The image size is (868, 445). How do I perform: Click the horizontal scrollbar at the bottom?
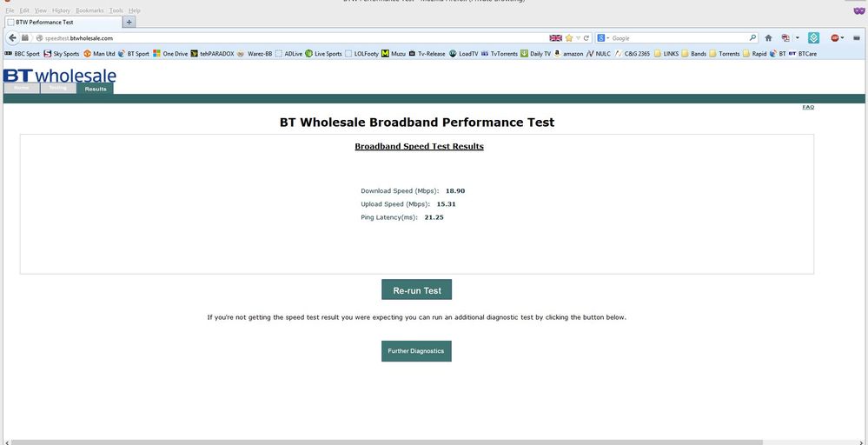(x=387, y=442)
